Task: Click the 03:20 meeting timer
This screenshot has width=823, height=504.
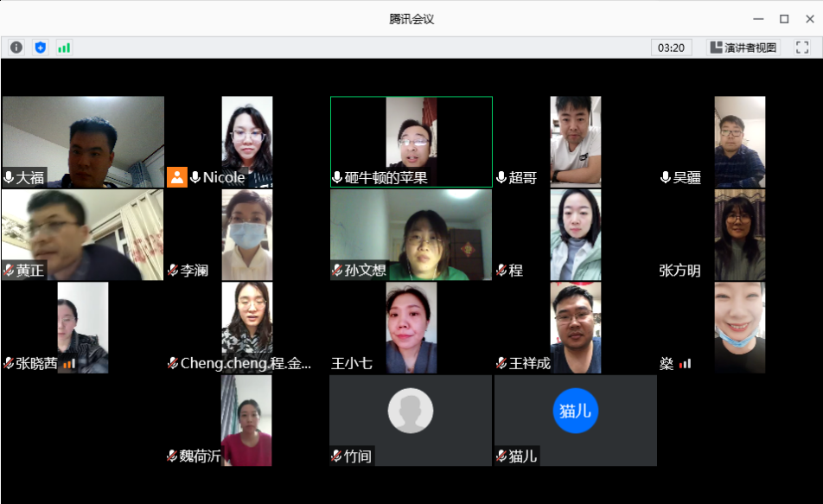Action: (671, 48)
